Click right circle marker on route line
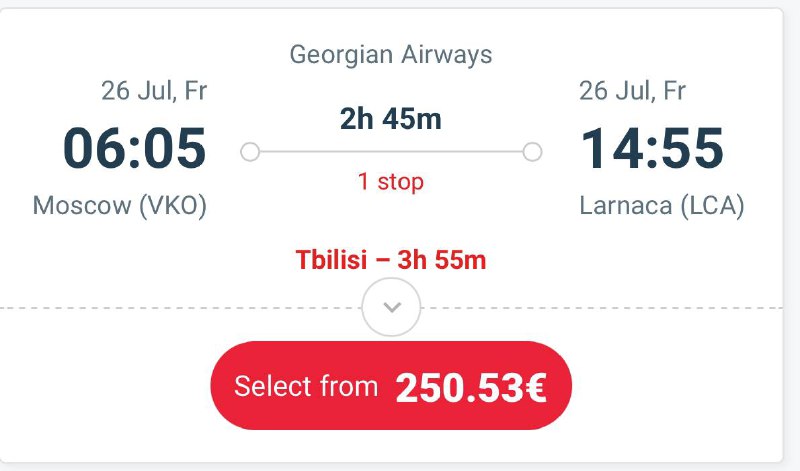 pyautogui.click(x=532, y=152)
